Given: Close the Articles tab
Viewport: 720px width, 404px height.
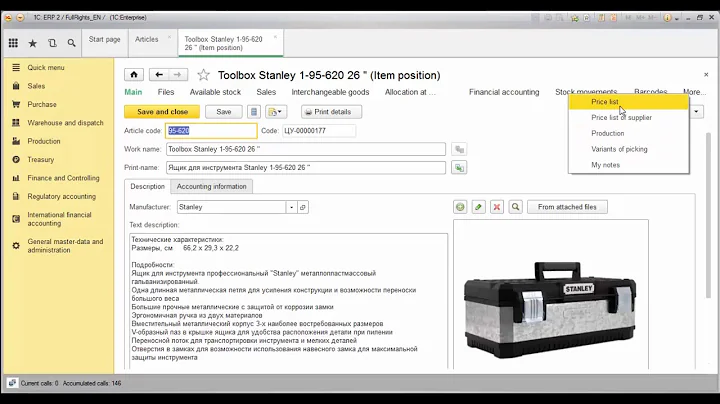Looking at the screenshot, I should click(169, 37).
